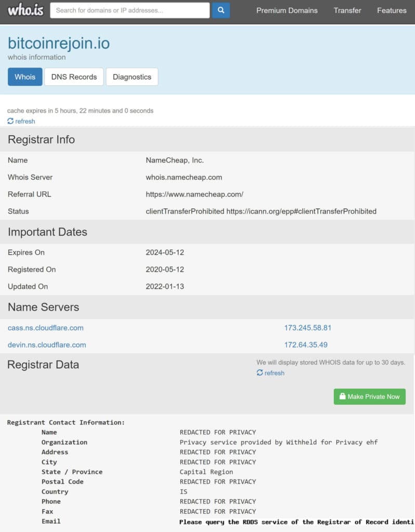This screenshot has height=532, width=415.
Task: Click refresh icon under cache expiry notice
Action: pos(10,121)
